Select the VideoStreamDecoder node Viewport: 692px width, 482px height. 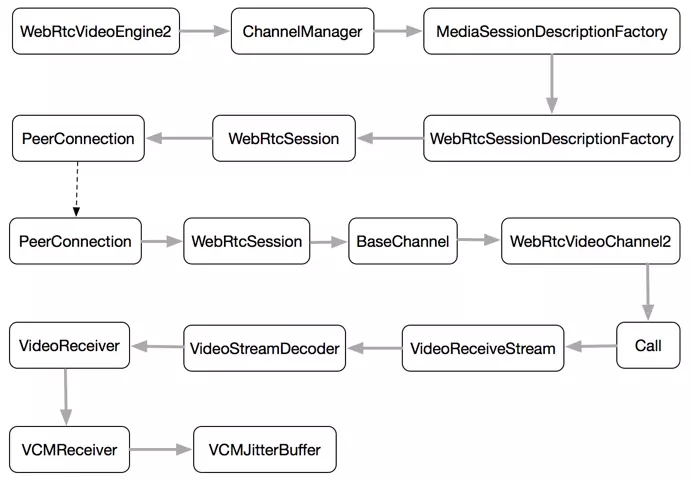click(265, 348)
